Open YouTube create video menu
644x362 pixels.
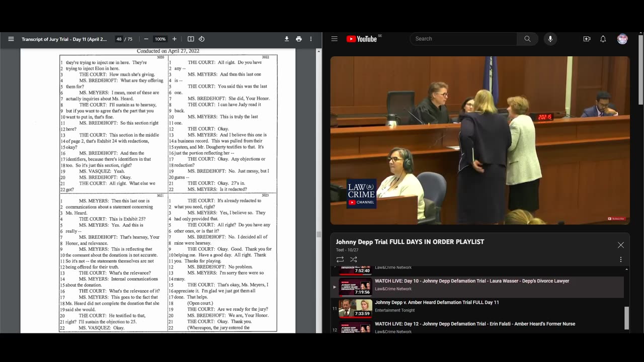click(587, 39)
